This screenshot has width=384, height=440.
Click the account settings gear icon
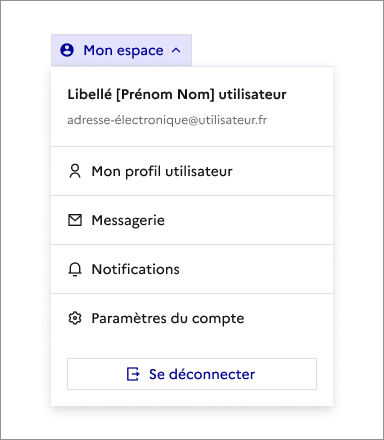click(75, 318)
